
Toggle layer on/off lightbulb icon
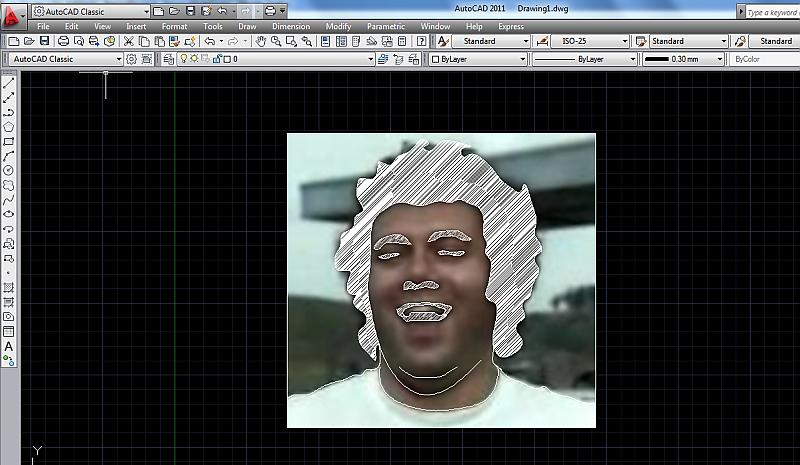tap(183, 59)
